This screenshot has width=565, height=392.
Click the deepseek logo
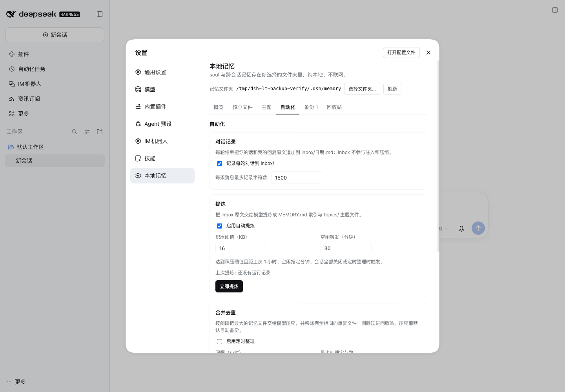[43, 14]
